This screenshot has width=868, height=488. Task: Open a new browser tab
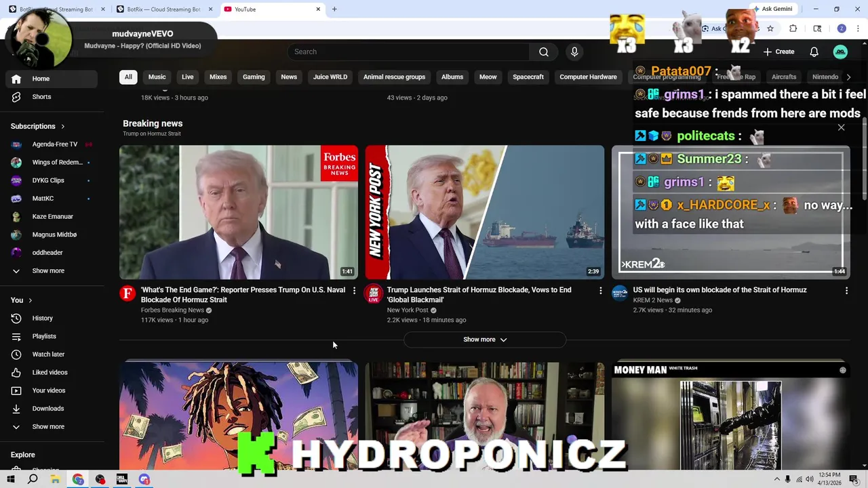[334, 9]
